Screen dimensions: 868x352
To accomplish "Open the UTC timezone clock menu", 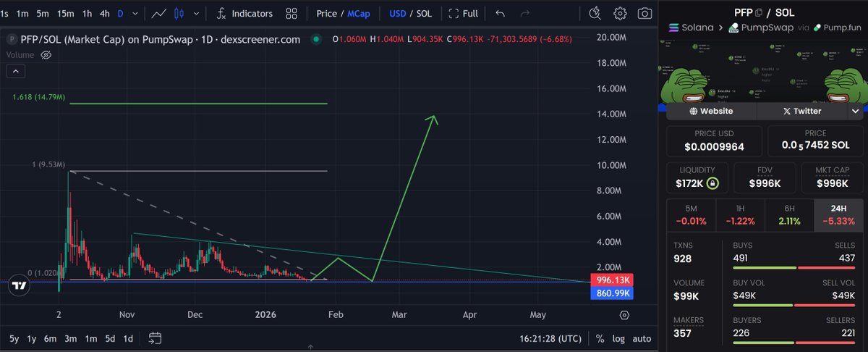I will tap(550, 338).
